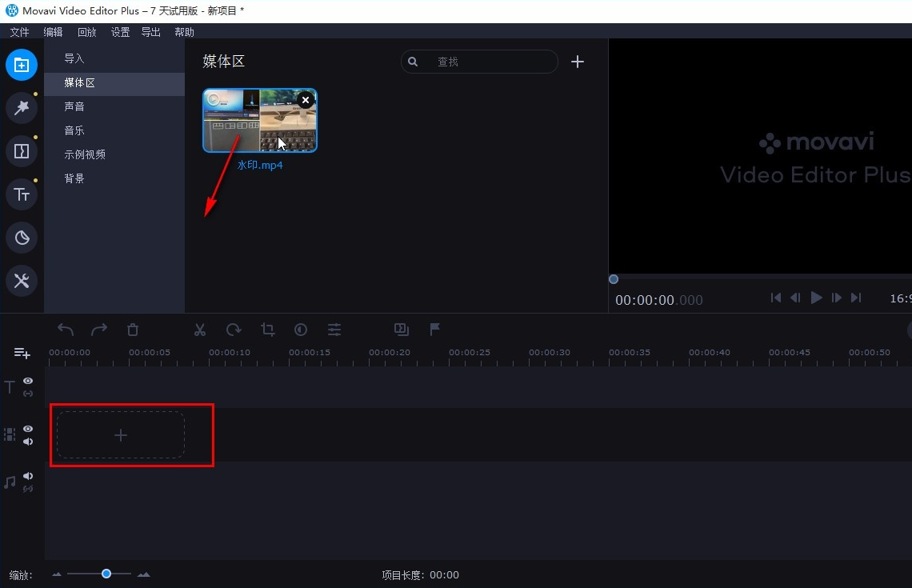Image resolution: width=912 pixels, height=588 pixels.
Task: Remove 水印.mp4 with its X button
Action: click(x=306, y=100)
